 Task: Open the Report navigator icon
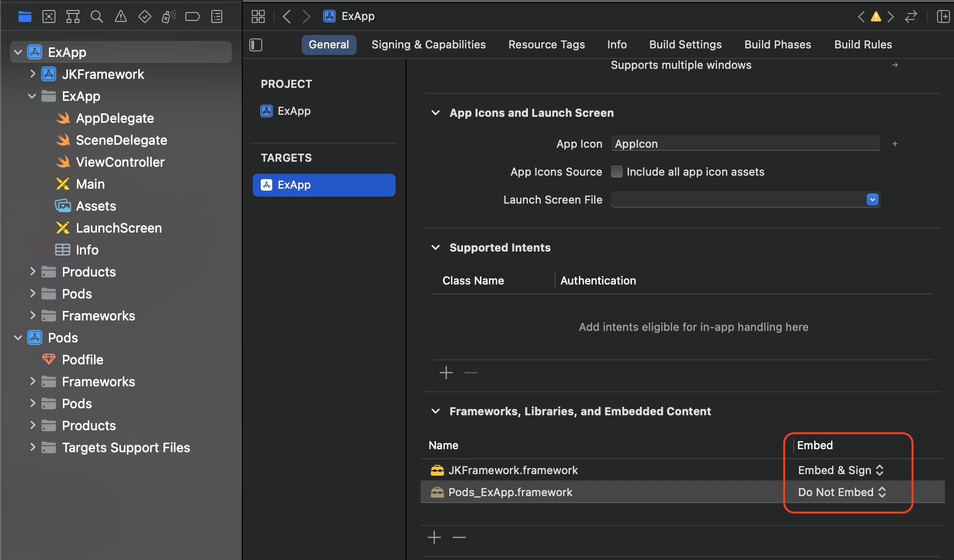click(217, 16)
